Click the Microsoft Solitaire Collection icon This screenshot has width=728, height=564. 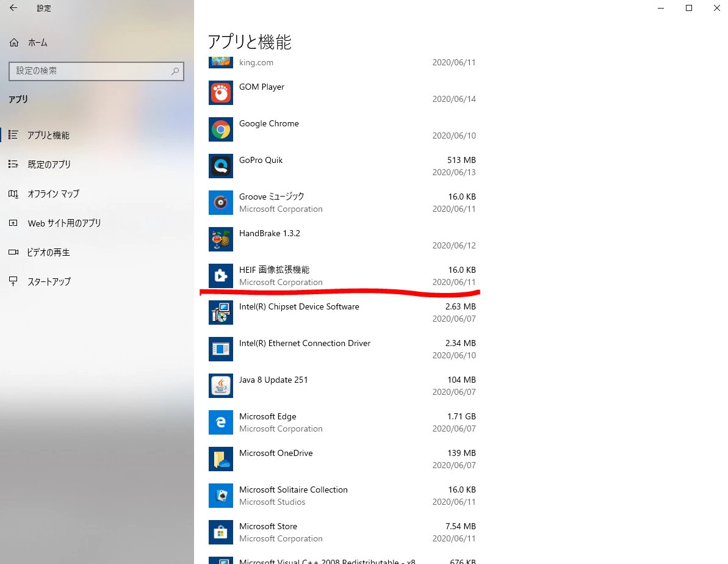click(220, 495)
